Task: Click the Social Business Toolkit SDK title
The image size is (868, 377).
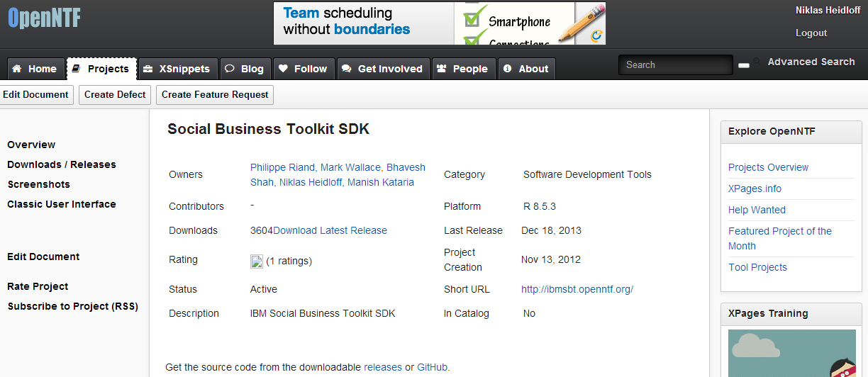Action: pos(268,129)
